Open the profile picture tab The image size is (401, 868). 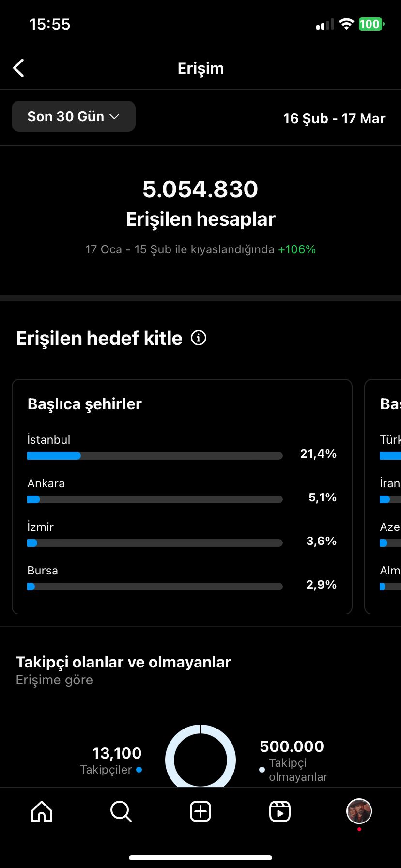pos(359,811)
